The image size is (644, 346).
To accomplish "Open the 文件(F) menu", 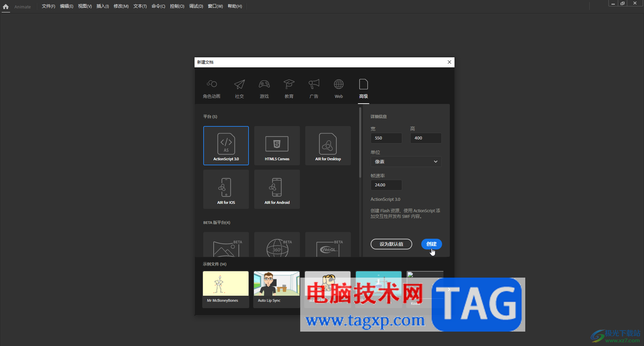I will click(48, 6).
